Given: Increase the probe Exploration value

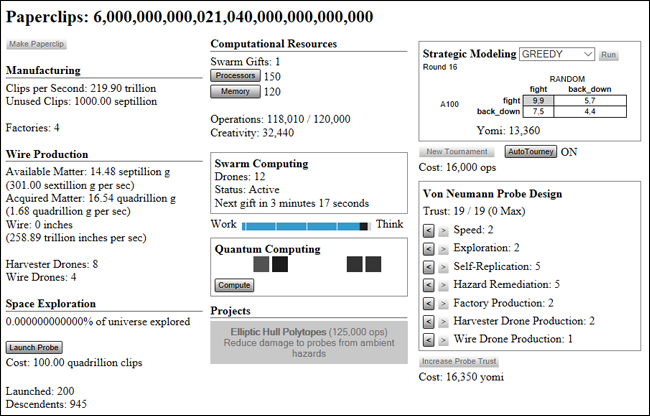Looking at the screenshot, I should coord(443,249).
